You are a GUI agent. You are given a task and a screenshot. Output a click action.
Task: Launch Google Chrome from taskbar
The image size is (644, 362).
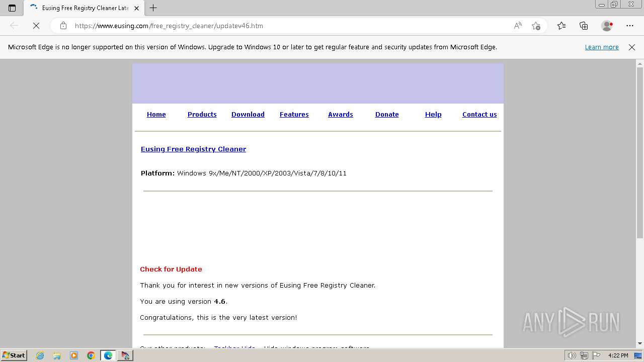click(91, 355)
